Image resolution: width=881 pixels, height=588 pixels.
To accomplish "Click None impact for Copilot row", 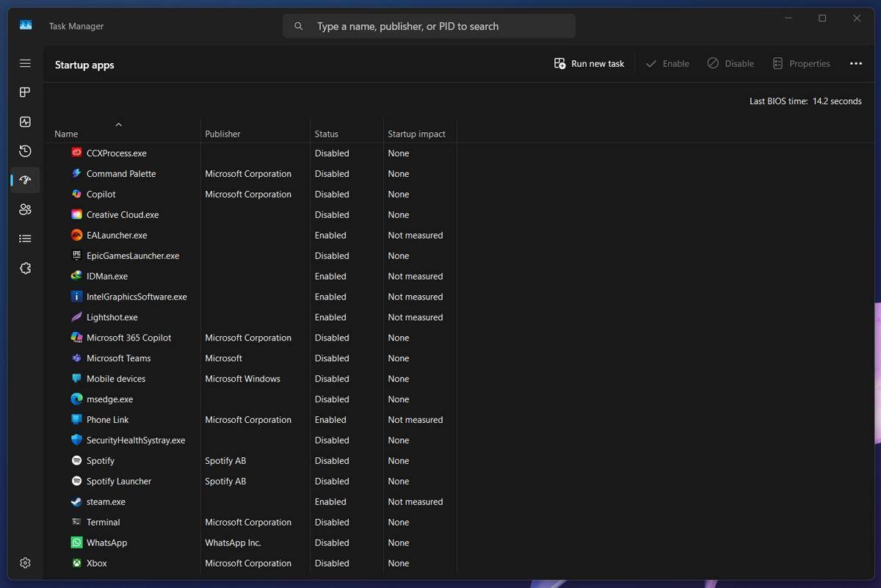I will [399, 195].
